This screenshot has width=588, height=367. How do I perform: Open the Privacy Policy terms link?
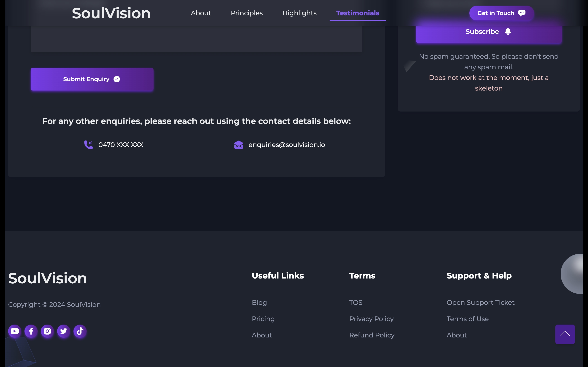coord(371,318)
